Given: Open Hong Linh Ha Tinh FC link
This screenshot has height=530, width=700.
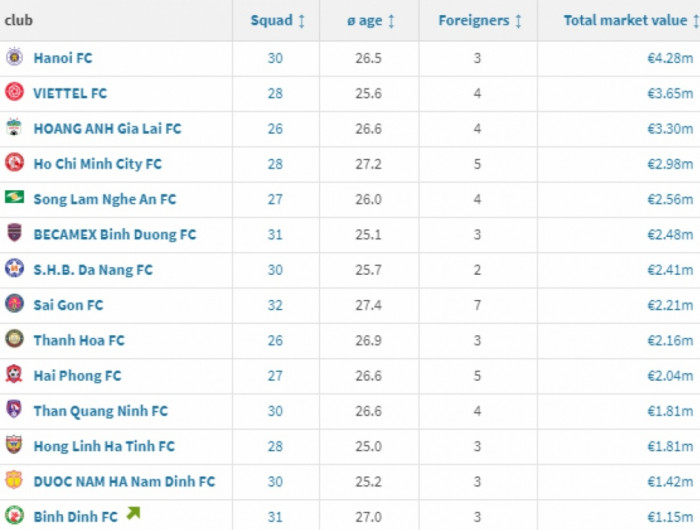Looking at the screenshot, I should 104,446.
